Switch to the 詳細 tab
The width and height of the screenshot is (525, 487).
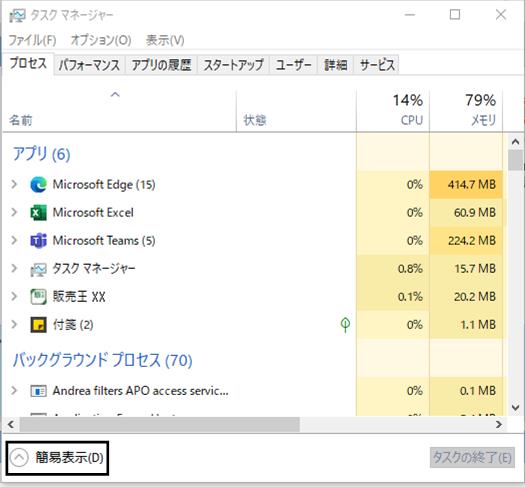coord(335,65)
